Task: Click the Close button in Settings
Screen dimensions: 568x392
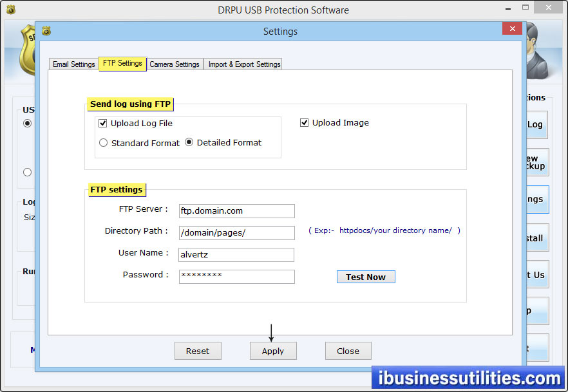Action: (348, 351)
